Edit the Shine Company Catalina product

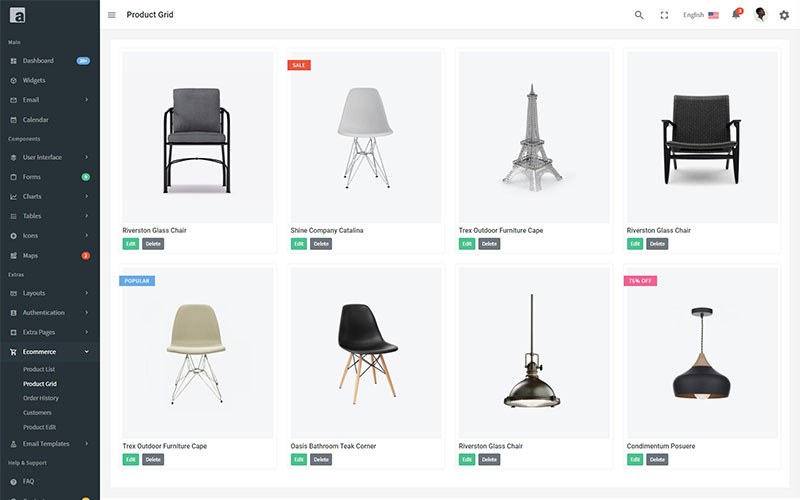click(x=299, y=244)
